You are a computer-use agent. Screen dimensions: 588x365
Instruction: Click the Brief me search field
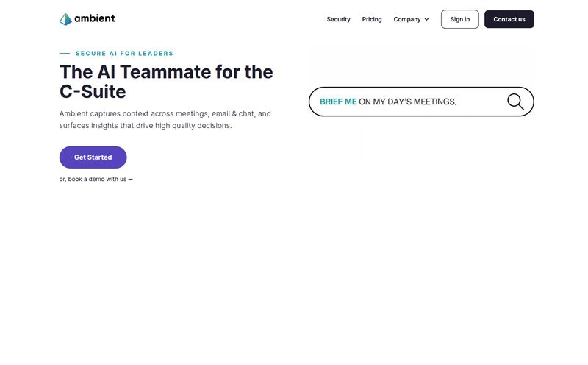point(421,102)
